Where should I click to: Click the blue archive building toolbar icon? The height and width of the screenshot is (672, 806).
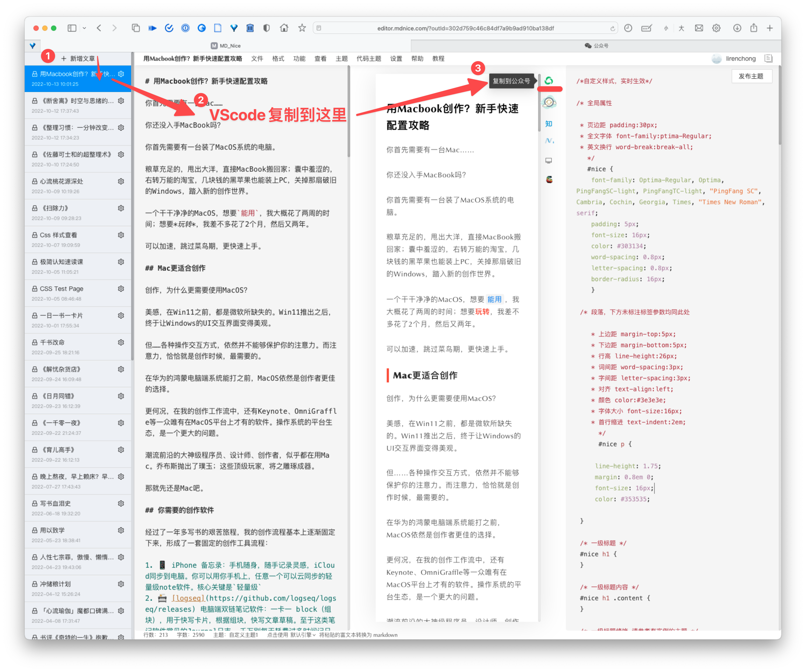(250, 28)
